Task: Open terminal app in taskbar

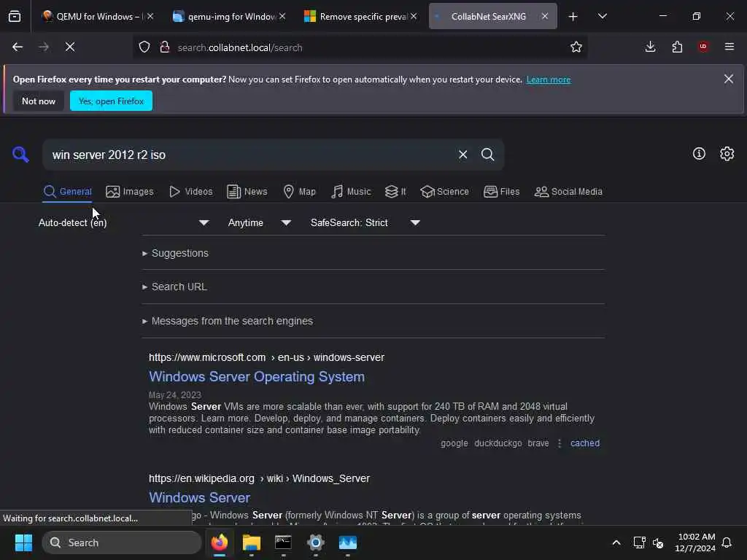Action: click(x=283, y=542)
